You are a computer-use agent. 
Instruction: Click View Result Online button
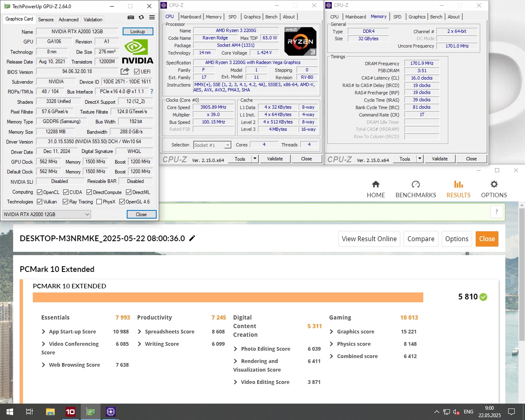[369, 239]
